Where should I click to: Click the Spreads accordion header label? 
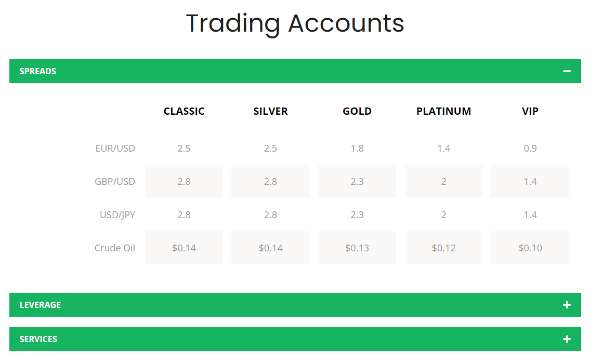coord(38,71)
